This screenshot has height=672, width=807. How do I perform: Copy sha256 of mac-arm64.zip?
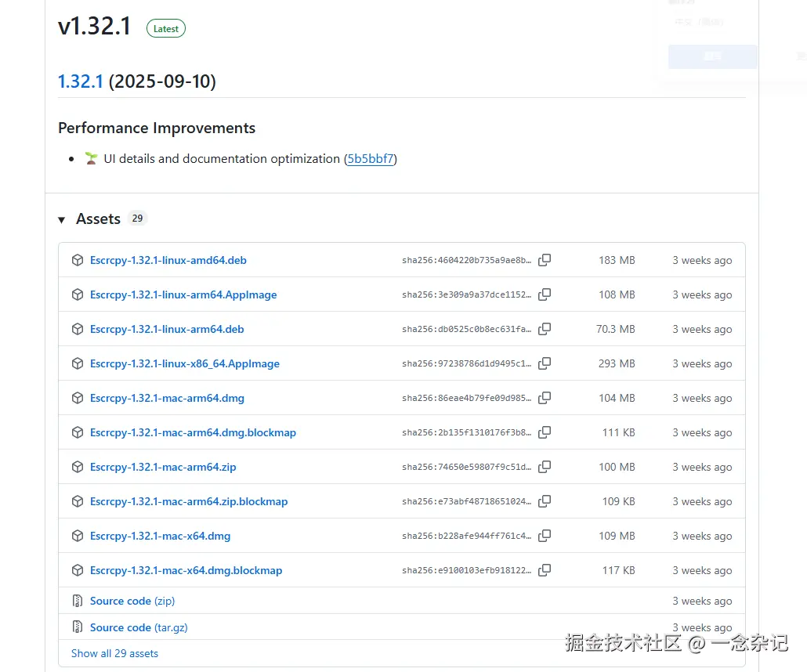(545, 467)
